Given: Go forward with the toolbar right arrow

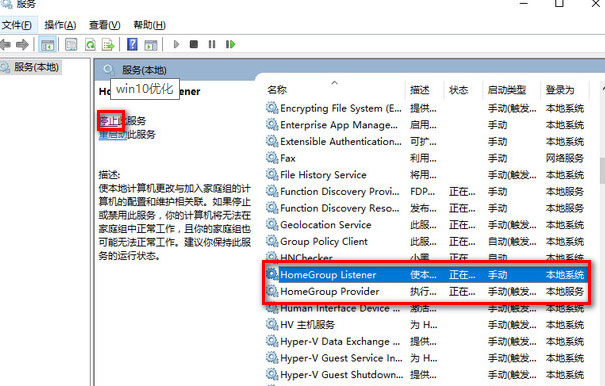Looking at the screenshot, I should (x=22, y=45).
